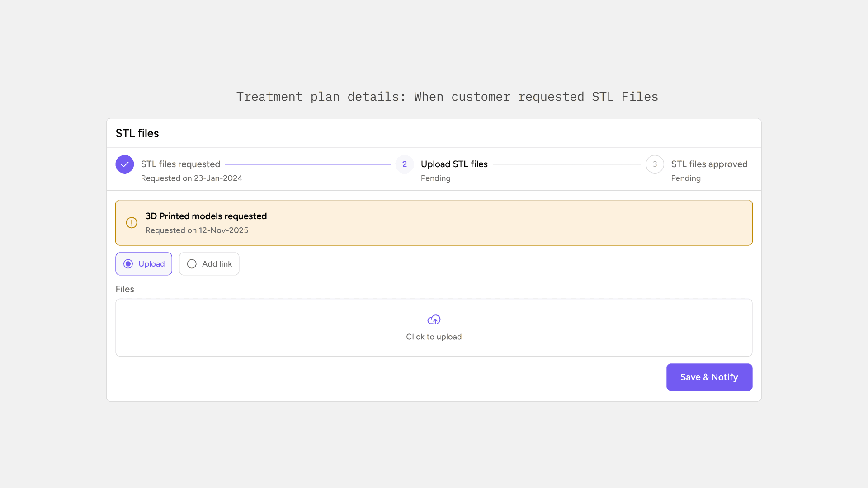The height and width of the screenshot is (488, 868).
Task: Click the step 3 number circle
Action: [x=654, y=164]
